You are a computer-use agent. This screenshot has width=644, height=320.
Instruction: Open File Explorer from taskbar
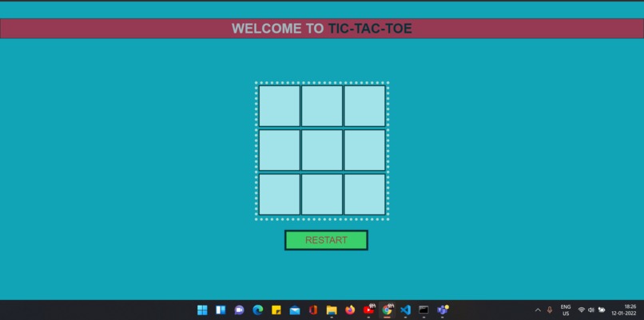[x=332, y=310]
